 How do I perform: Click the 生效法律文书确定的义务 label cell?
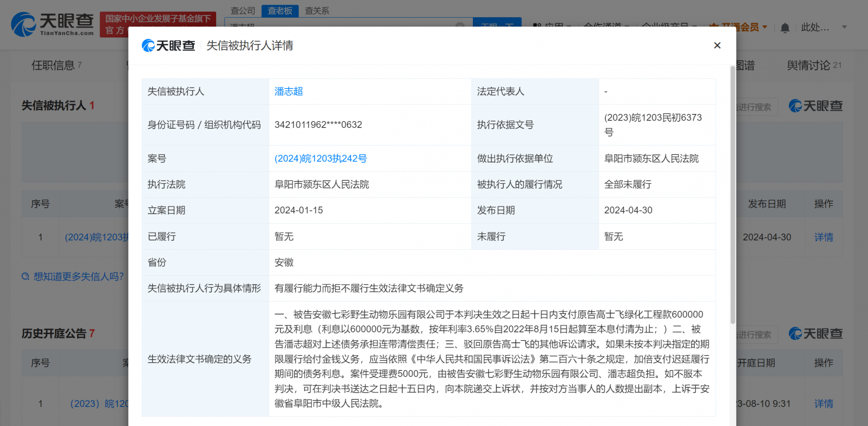[205, 359]
